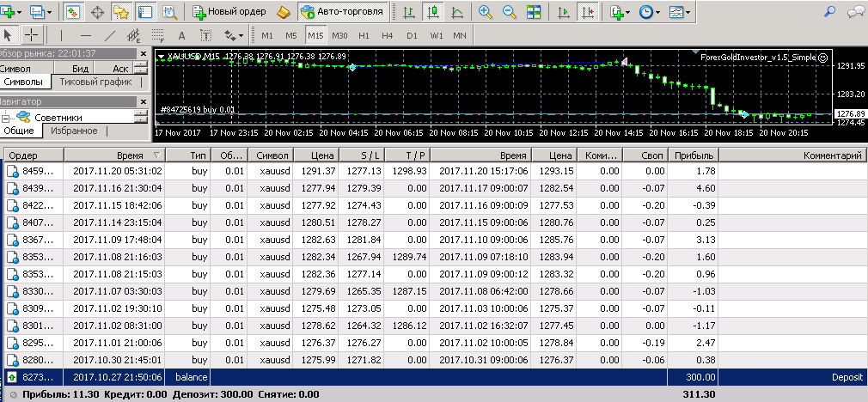Tile windows with the four-pane icon

click(534, 11)
